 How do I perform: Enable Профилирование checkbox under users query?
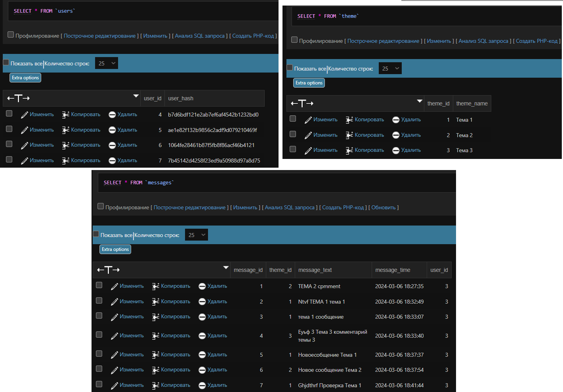[11, 35]
